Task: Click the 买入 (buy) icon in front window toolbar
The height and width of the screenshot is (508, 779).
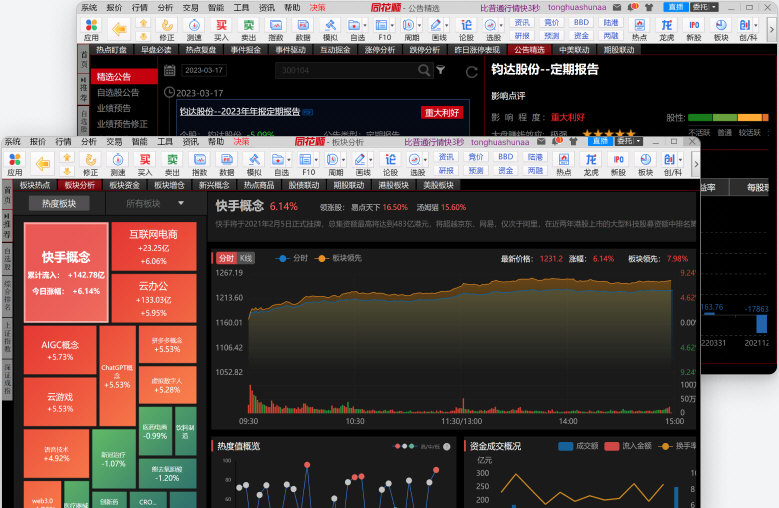Action: [145, 162]
